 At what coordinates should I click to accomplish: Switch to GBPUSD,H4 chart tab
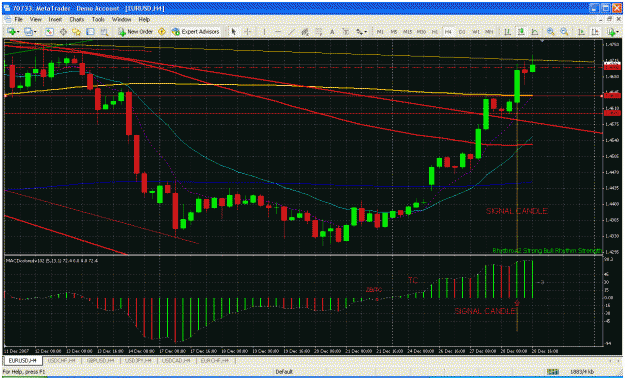(x=100, y=360)
